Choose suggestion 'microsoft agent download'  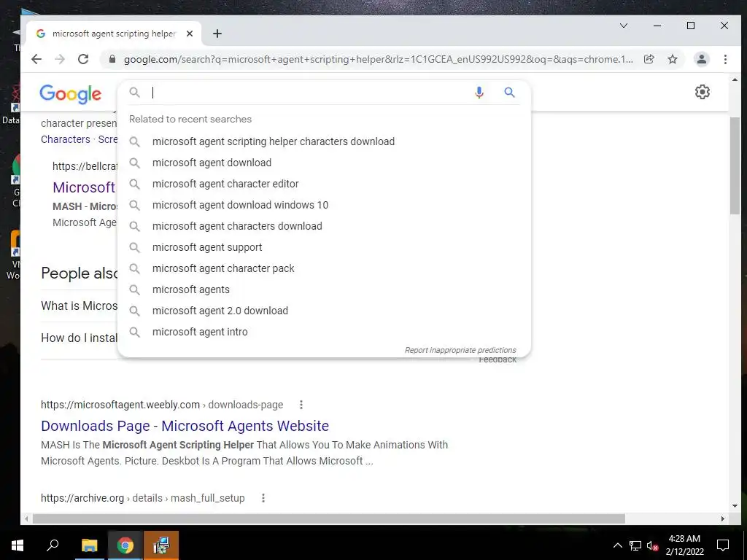tap(324, 163)
